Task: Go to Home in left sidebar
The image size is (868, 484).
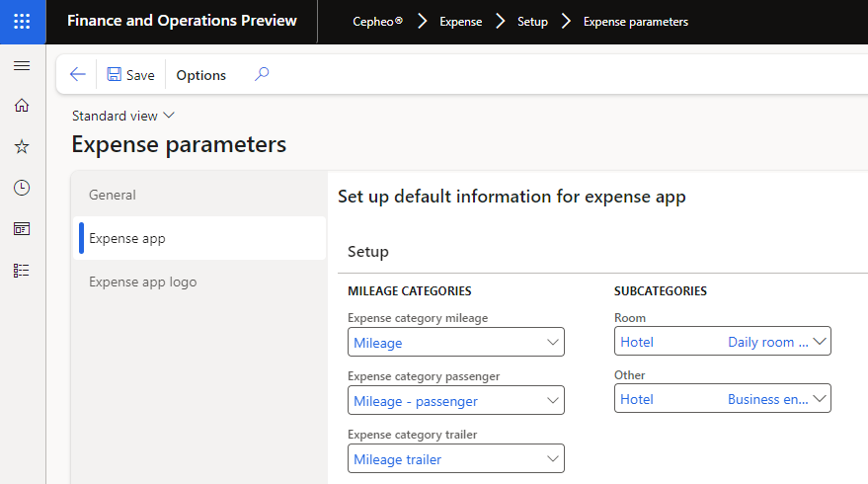Action: (x=22, y=106)
